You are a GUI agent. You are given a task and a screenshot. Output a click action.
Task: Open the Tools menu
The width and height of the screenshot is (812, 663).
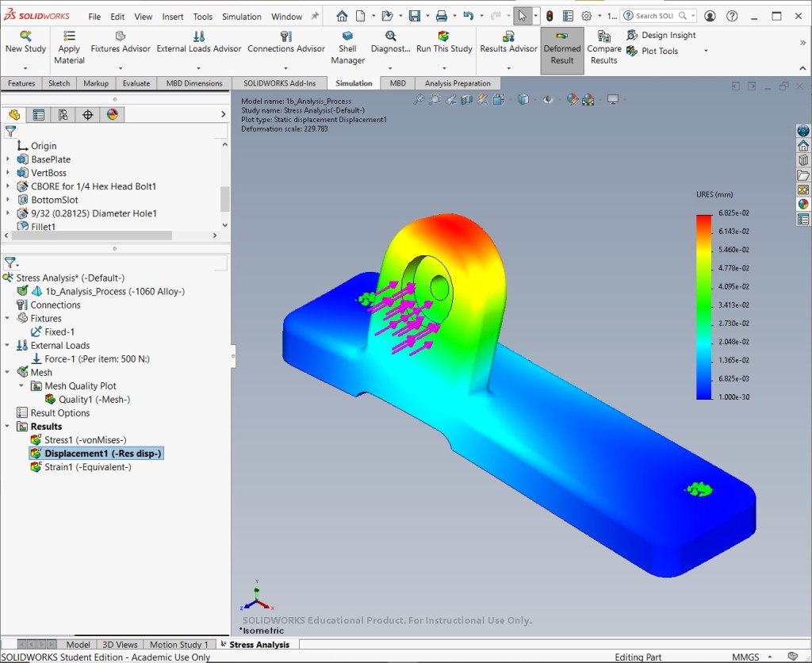click(202, 17)
